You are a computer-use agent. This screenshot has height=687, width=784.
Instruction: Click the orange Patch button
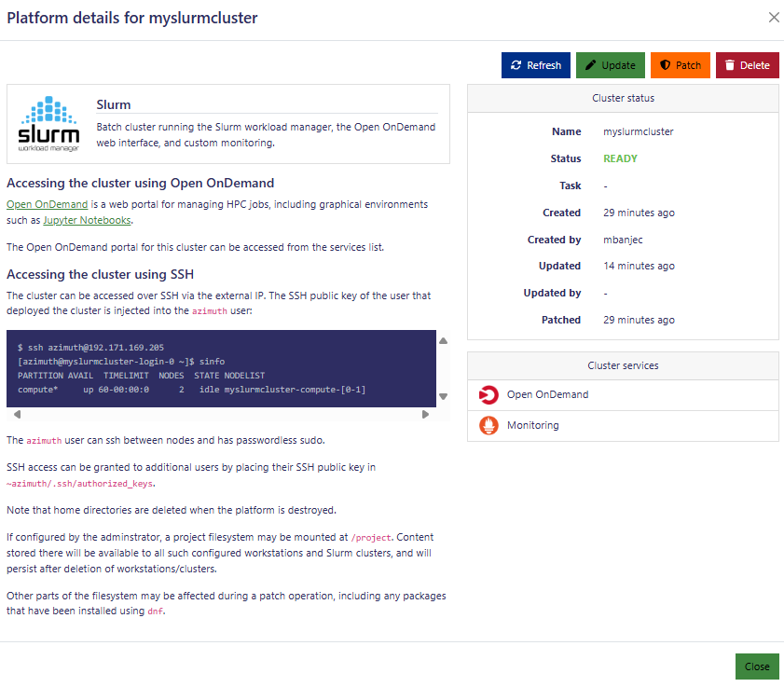tap(680, 65)
